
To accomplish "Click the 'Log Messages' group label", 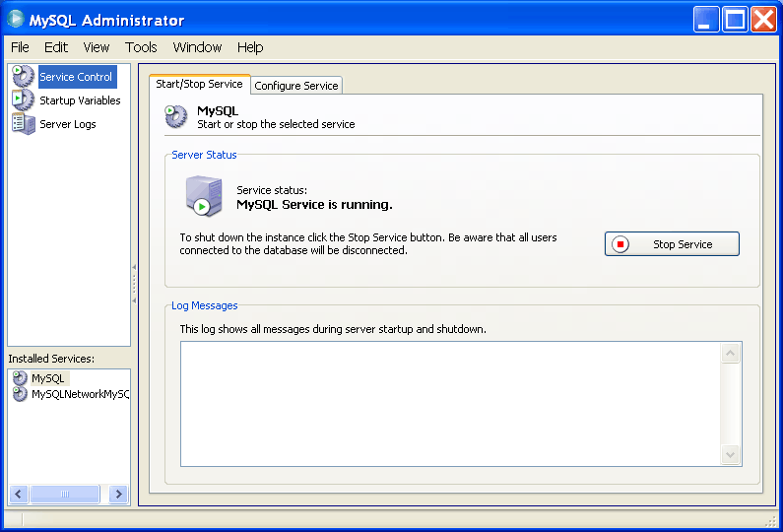I will [x=205, y=305].
